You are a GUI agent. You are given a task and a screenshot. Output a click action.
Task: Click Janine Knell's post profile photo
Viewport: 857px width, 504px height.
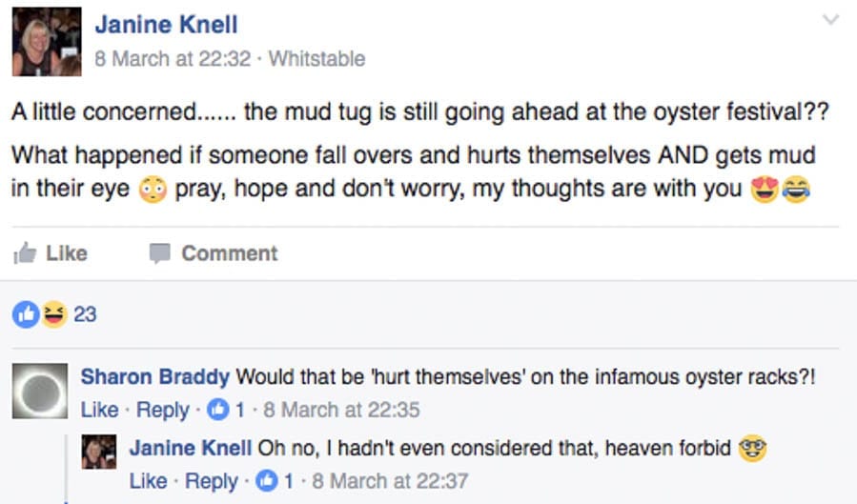click(47, 41)
